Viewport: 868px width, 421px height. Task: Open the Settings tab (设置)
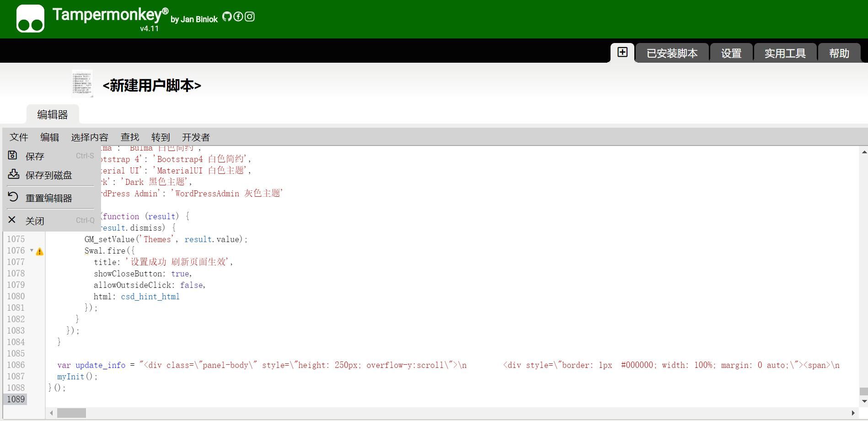point(731,54)
